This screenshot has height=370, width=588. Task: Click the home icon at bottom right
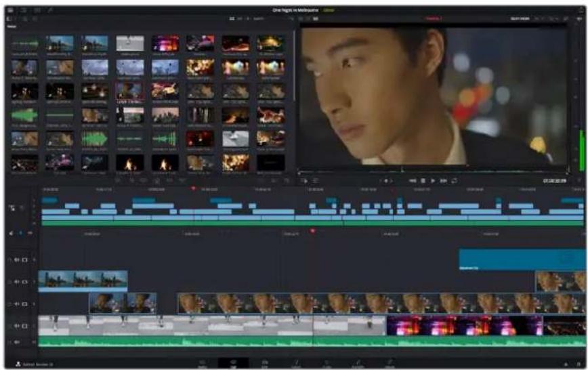tap(566, 364)
